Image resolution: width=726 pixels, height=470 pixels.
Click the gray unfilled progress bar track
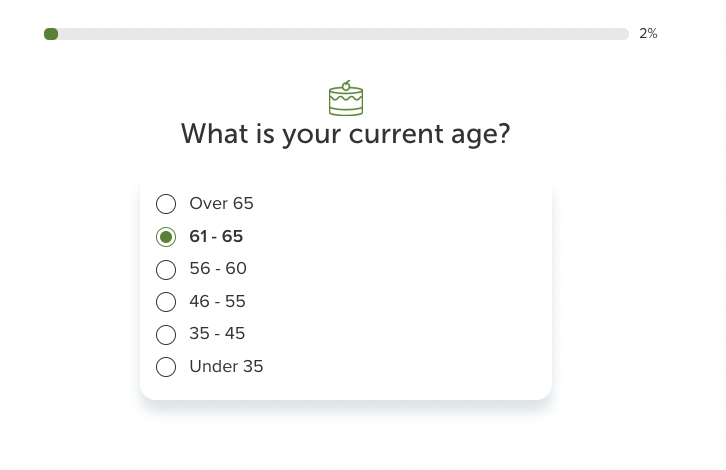coord(344,34)
